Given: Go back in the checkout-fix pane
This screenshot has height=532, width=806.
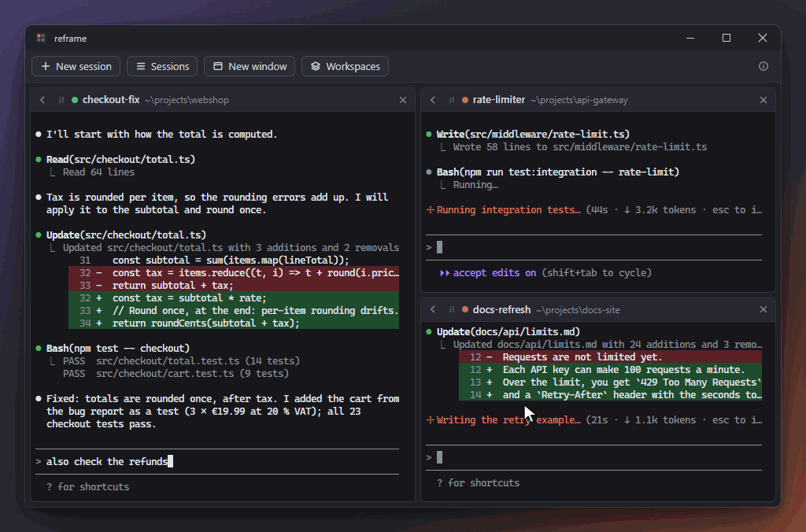Looking at the screenshot, I should click(43, 100).
